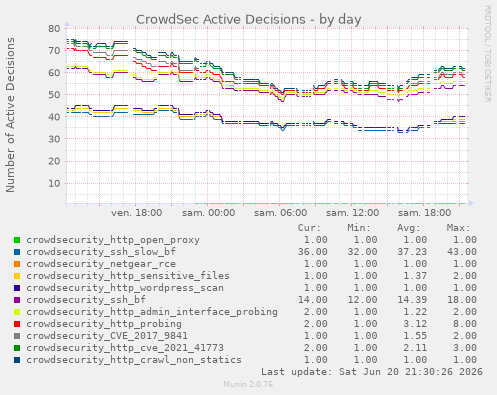This screenshot has height=395, width=497.
Task: Click ssh_bf maximum value 18.00
Action: point(462,300)
